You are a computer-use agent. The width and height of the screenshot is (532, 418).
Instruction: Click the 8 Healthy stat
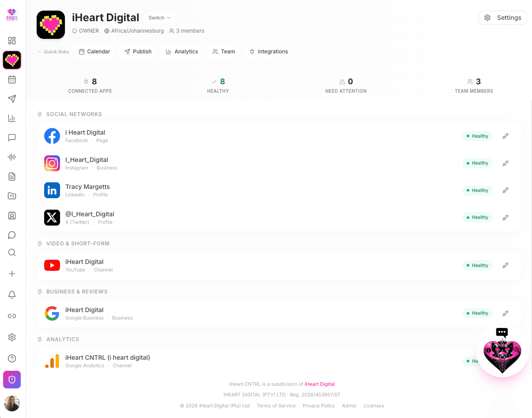pyautogui.click(x=218, y=86)
